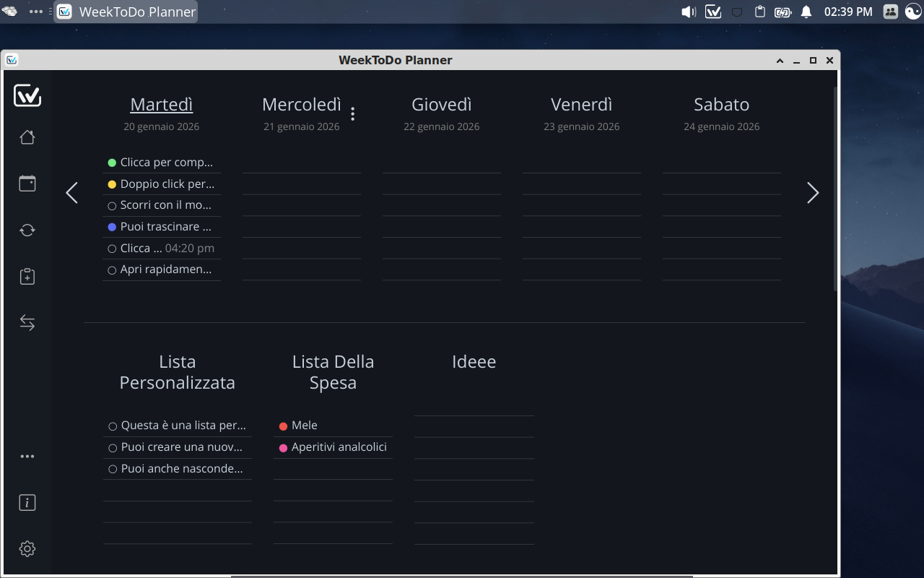Expand sidebar three-dots more menu
Image resolution: width=924 pixels, height=578 pixels.
click(27, 457)
